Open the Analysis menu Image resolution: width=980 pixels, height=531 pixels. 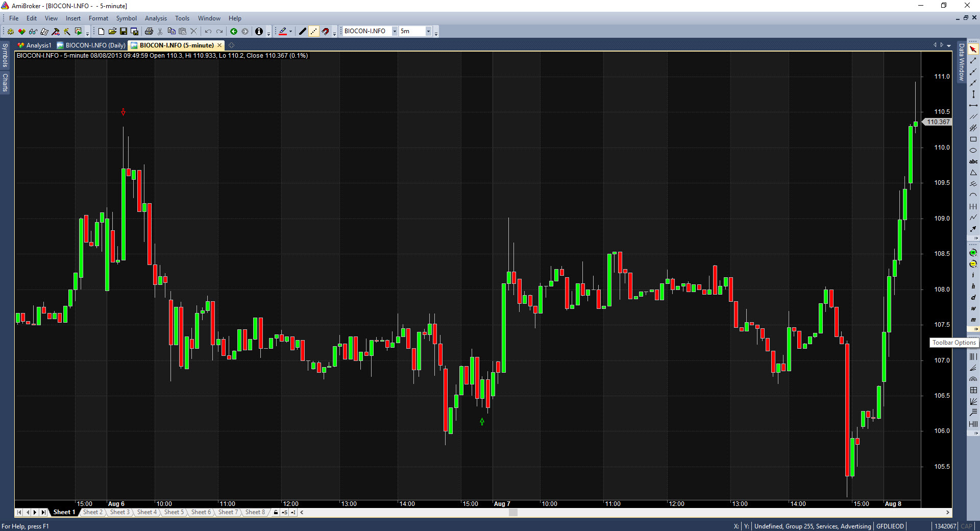(156, 18)
